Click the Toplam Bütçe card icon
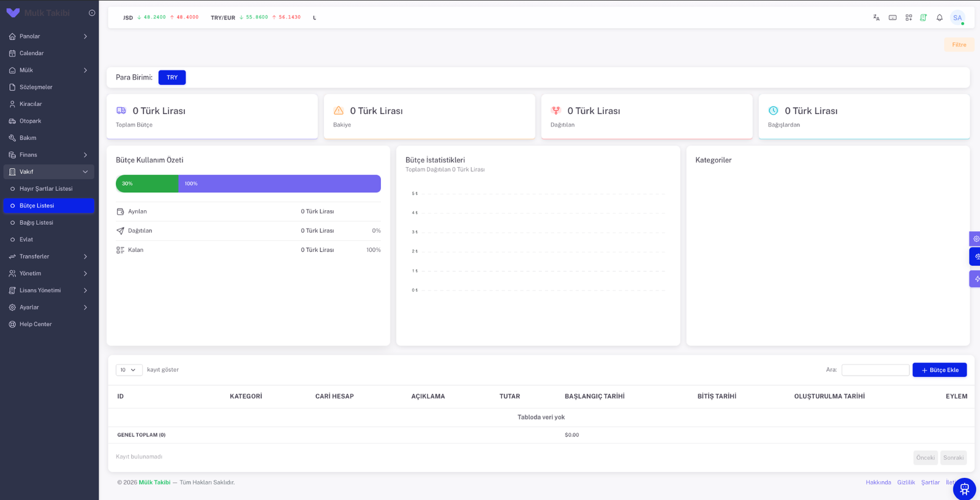Image resolution: width=980 pixels, height=500 pixels. 121,110
